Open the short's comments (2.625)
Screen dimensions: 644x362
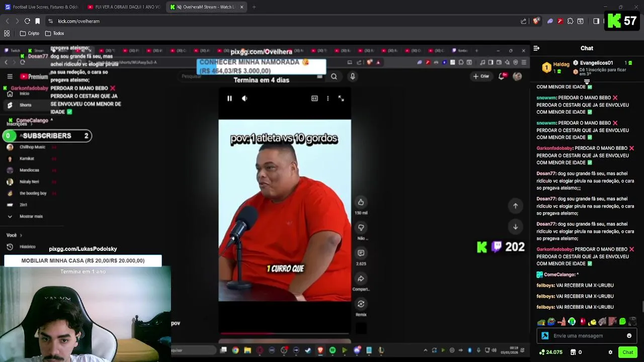(x=361, y=253)
